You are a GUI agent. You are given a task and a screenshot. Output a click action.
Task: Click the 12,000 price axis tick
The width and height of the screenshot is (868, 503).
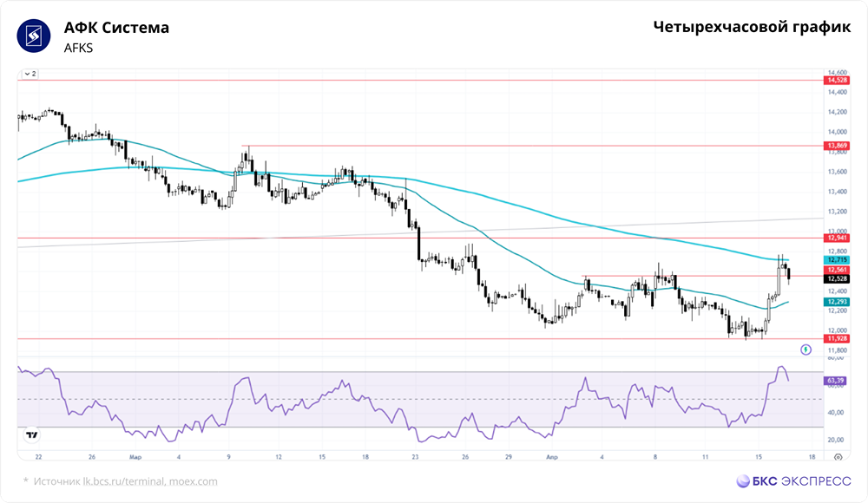(x=837, y=330)
